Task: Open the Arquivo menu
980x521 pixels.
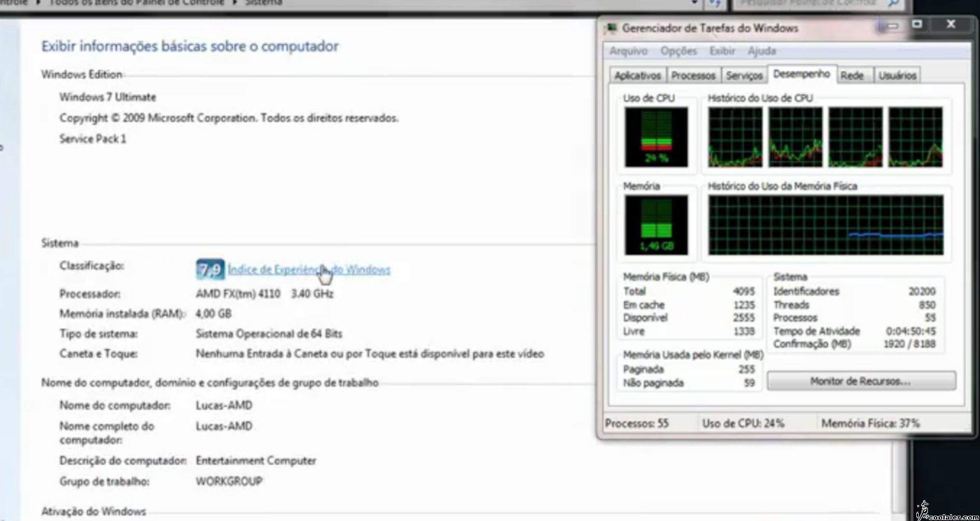Action: pos(628,51)
